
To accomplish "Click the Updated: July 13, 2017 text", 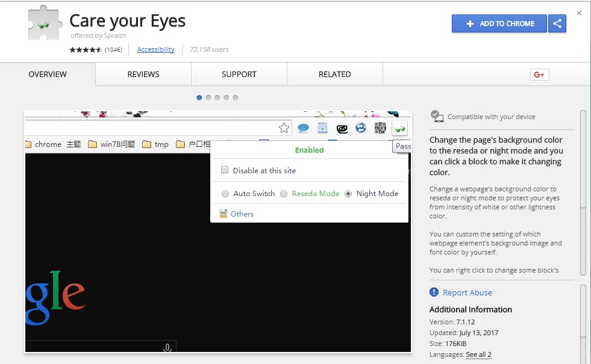I will pos(464,333).
